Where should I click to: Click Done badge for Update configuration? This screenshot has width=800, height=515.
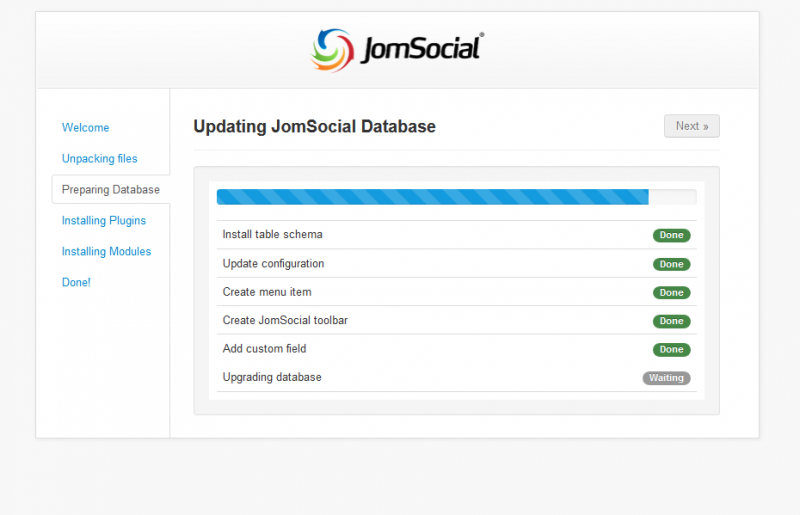671,264
